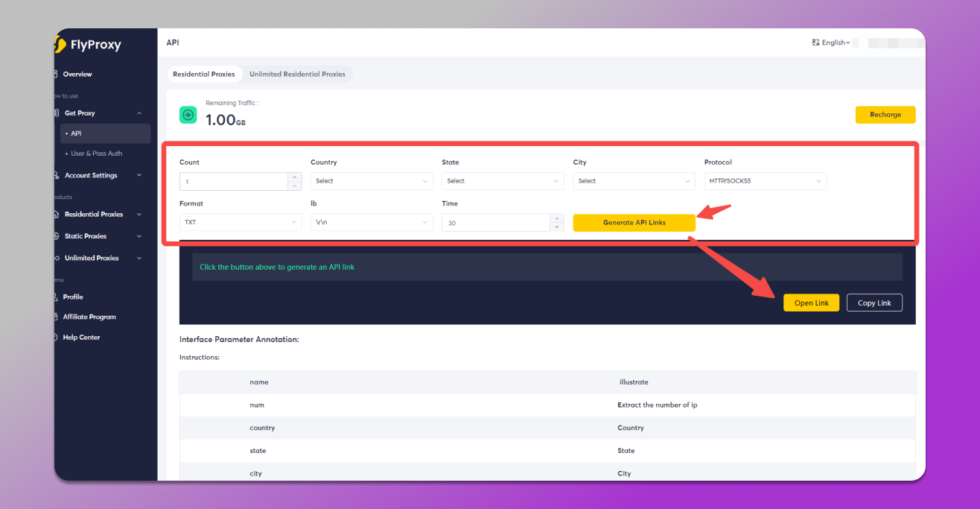980x509 pixels.
Task: Switch to Unlimited Residential Proxies tab
Action: [x=297, y=74]
